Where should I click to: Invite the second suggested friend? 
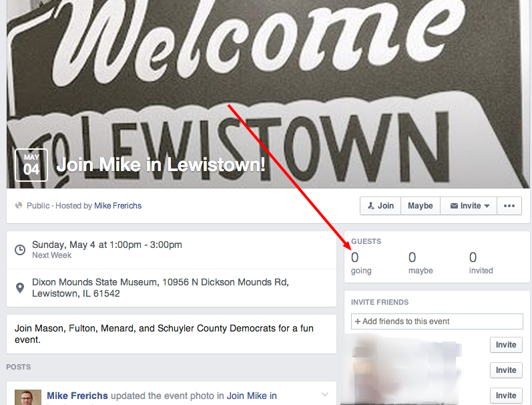(506, 370)
